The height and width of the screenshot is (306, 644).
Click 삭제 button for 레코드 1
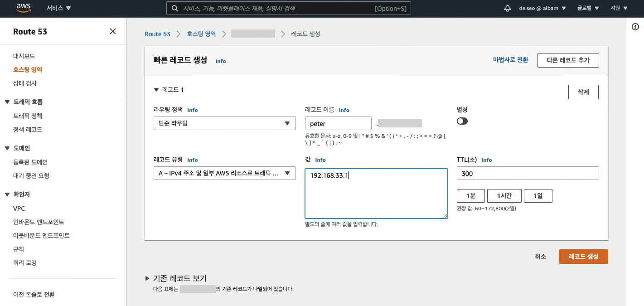(x=583, y=92)
